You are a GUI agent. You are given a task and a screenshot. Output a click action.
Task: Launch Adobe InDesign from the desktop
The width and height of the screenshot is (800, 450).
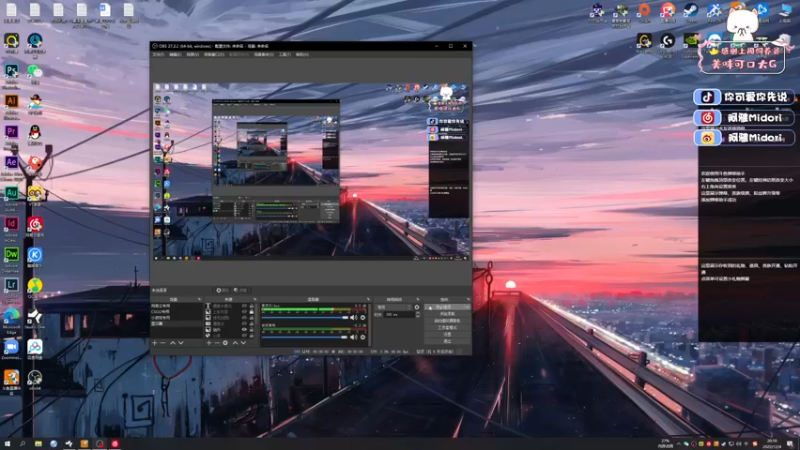coord(11,223)
